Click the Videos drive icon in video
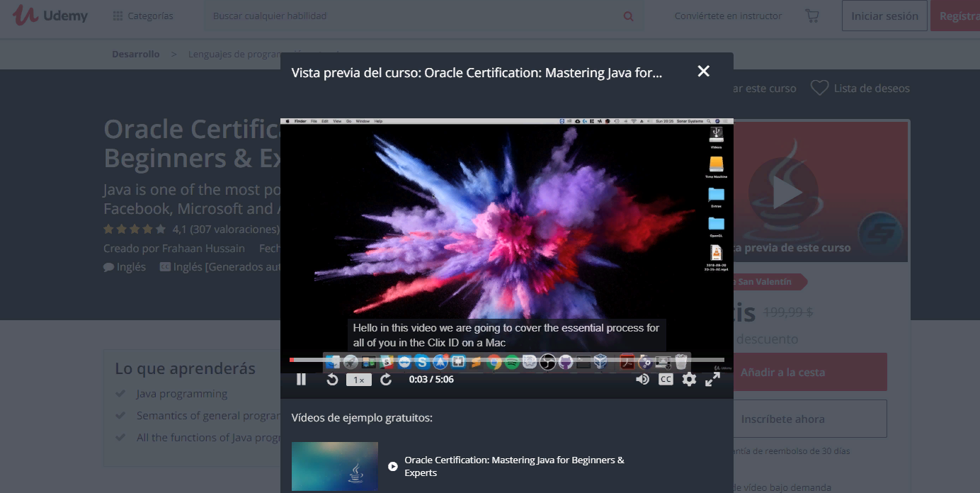The image size is (980, 493). 716,135
